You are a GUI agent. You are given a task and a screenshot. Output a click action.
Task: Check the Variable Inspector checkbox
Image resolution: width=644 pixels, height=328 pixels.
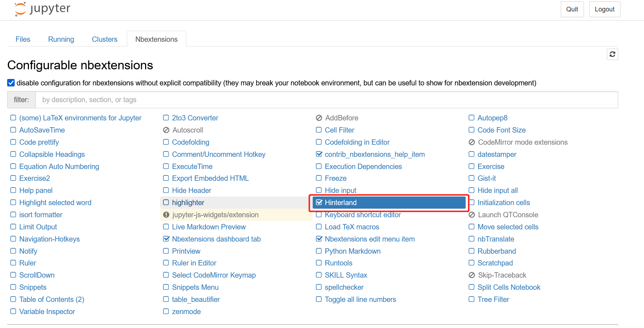click(13, 312)
